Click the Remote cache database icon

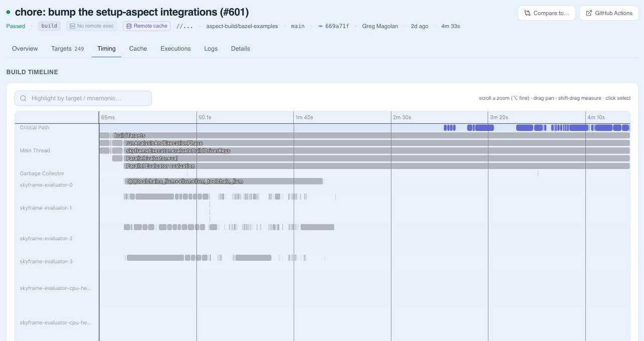[x=129, y=26]
